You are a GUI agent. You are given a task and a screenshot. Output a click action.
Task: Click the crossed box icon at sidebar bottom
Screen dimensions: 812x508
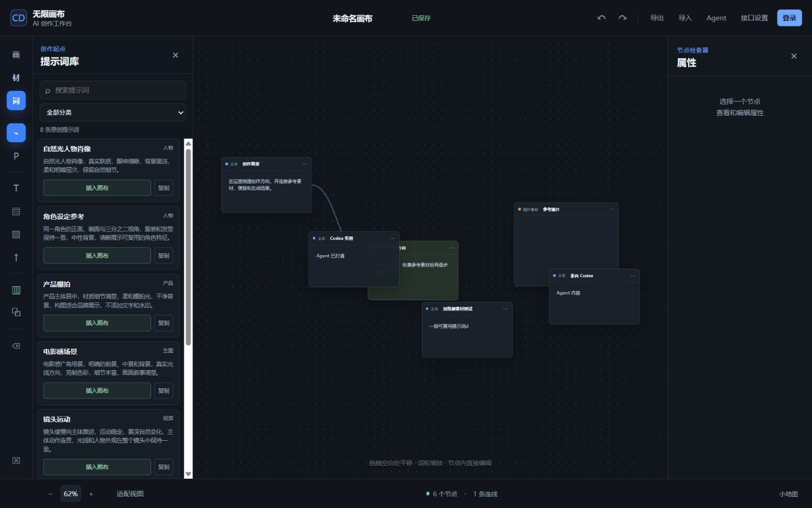click(16, 461)
